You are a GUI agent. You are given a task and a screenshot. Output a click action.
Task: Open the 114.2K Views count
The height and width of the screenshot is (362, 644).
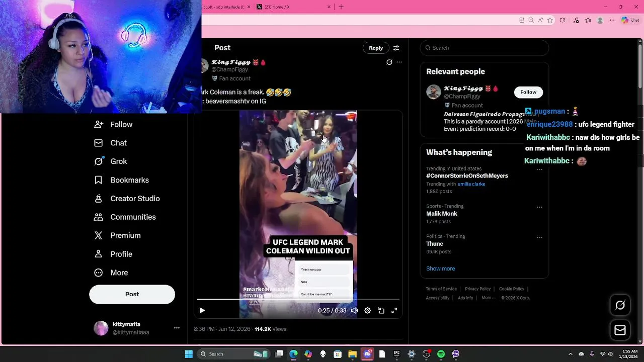(270, 329)
